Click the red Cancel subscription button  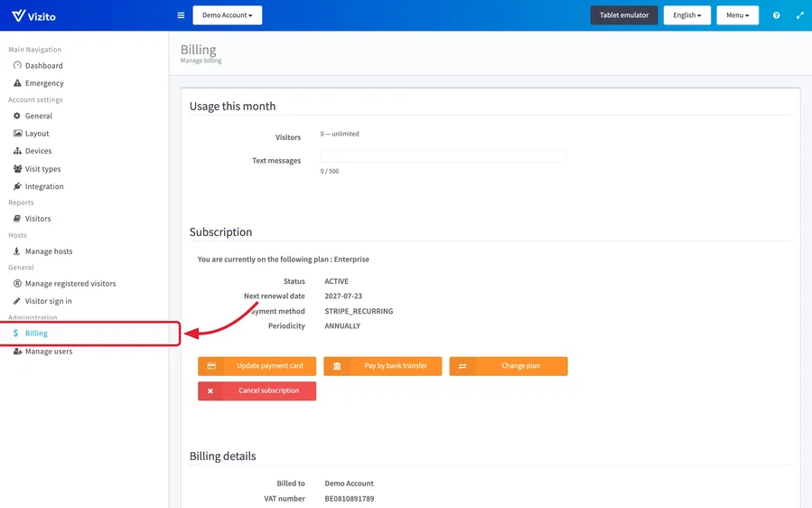pos(257,390)
